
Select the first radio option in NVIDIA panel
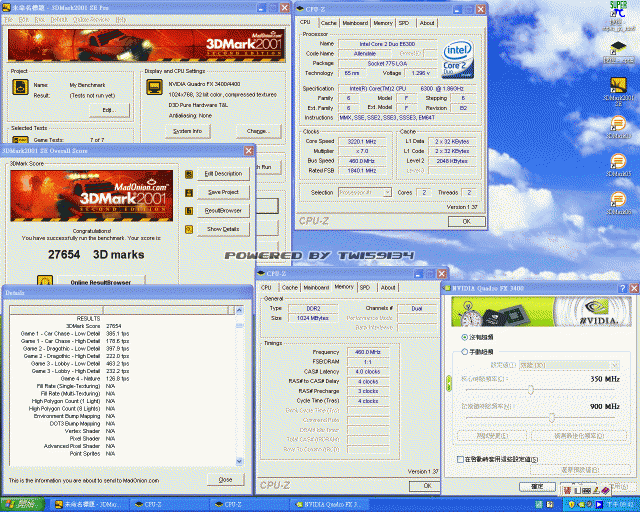point(464,337)
